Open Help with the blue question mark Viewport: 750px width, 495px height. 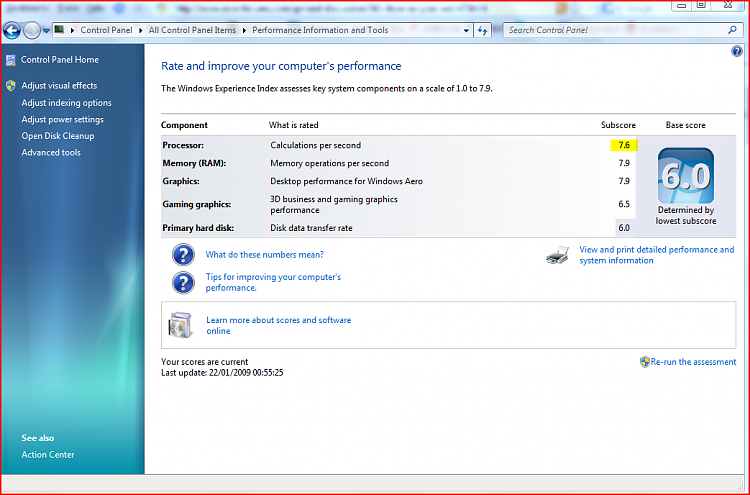point(737,51)
